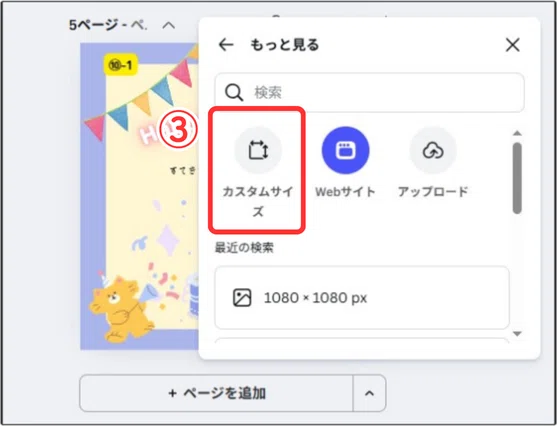
Task: Click the 検索 search field
Action: (369, 92)
